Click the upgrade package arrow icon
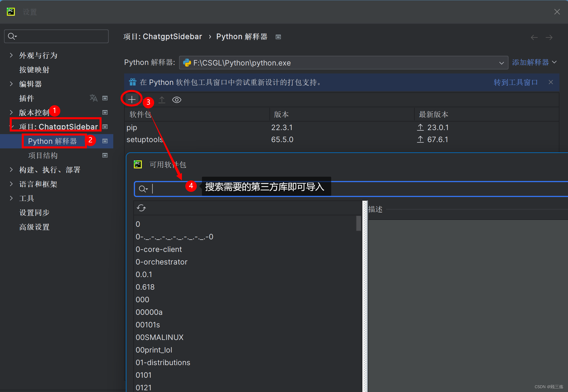The width and height of the screenshot is (568, 392). click(162, 100)
